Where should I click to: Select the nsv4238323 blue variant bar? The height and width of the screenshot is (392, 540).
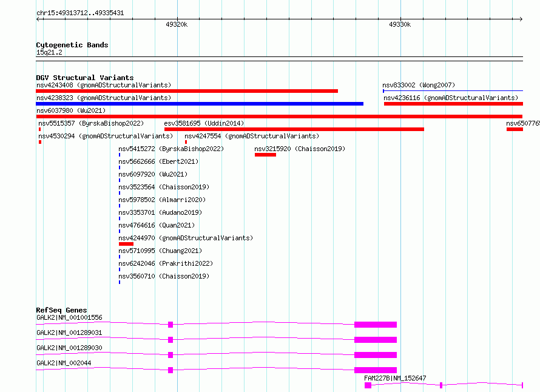200,104
